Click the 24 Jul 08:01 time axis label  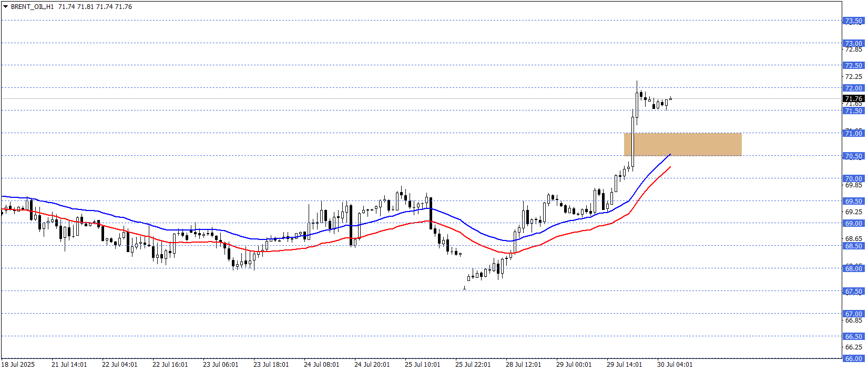tap(322, 364)
